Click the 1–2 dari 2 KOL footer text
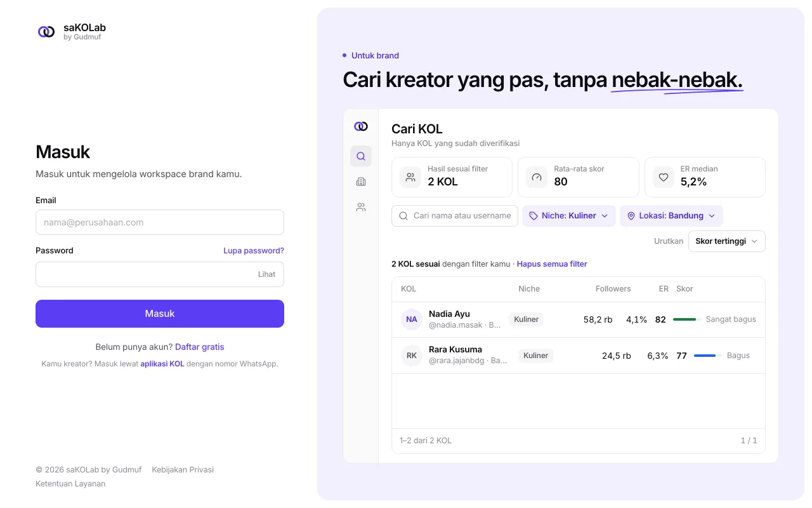The image size is (812, 508). [426, 441]
